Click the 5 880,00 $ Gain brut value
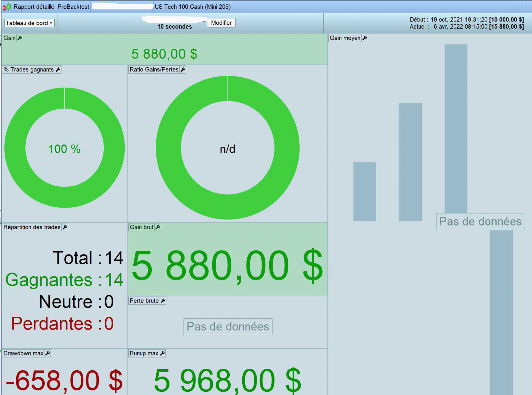 (227, 265)
